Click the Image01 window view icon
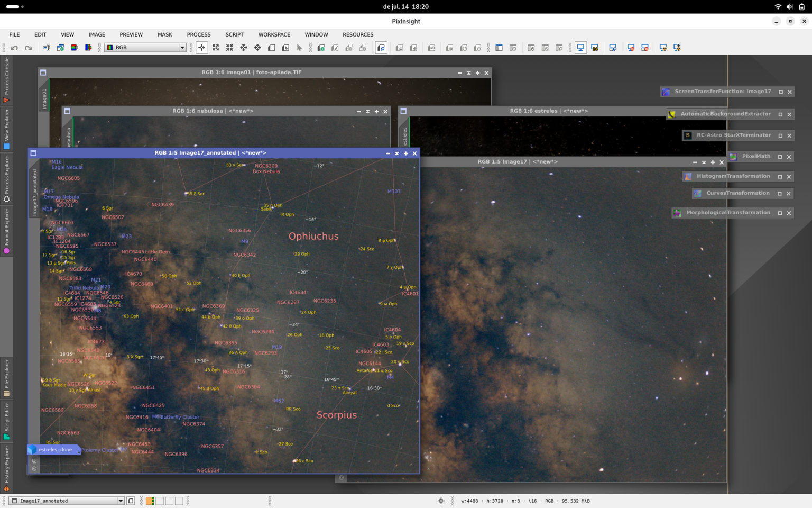Viewport: 812px width, 508px height. pyautogui.click(x=43, y=72)
